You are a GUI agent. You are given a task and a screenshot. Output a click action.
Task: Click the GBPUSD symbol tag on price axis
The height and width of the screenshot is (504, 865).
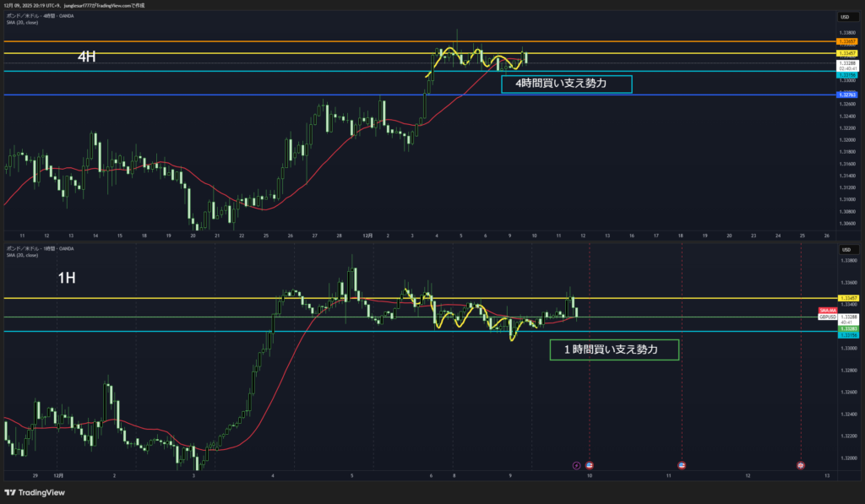[827, 317]
